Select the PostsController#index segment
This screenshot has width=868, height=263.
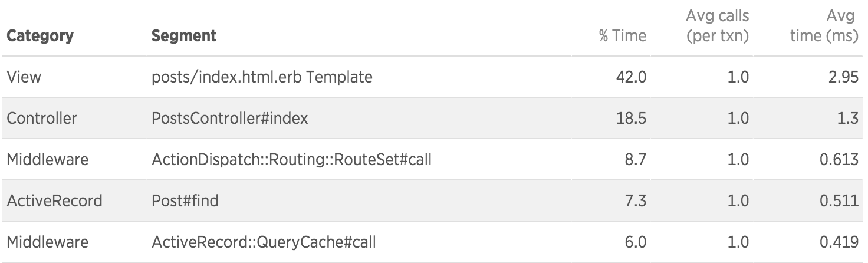click(x=230, y=118)
